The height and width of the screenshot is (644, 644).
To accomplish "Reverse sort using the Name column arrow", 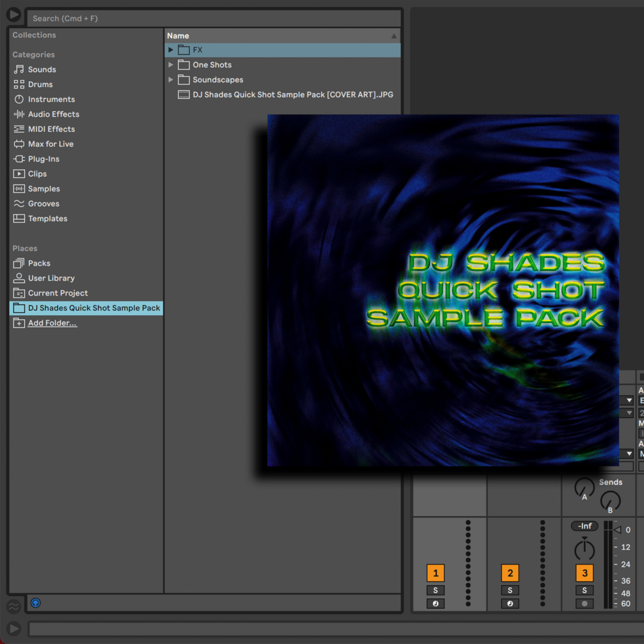I will pyautogui.click(x=394, y=36).
